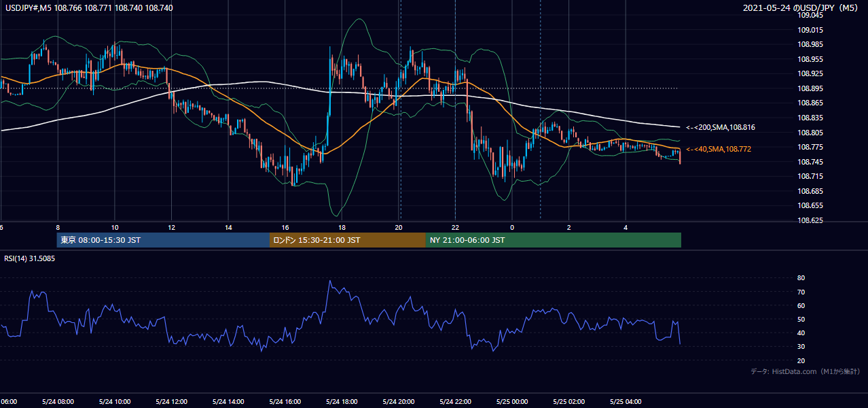Image resolution: width=868 pixels, height=408 pixels.
Task: Click the 109.015 price axis value
Action: 811,30
